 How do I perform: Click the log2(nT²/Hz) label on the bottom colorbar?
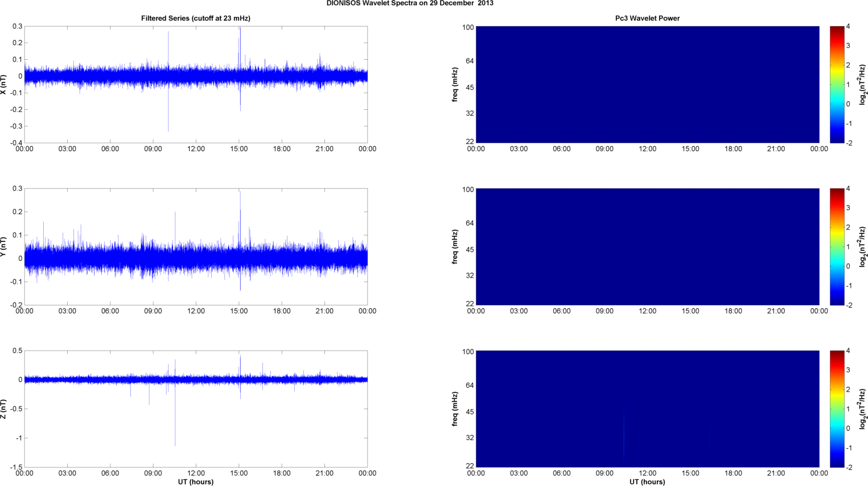(862, 409)
